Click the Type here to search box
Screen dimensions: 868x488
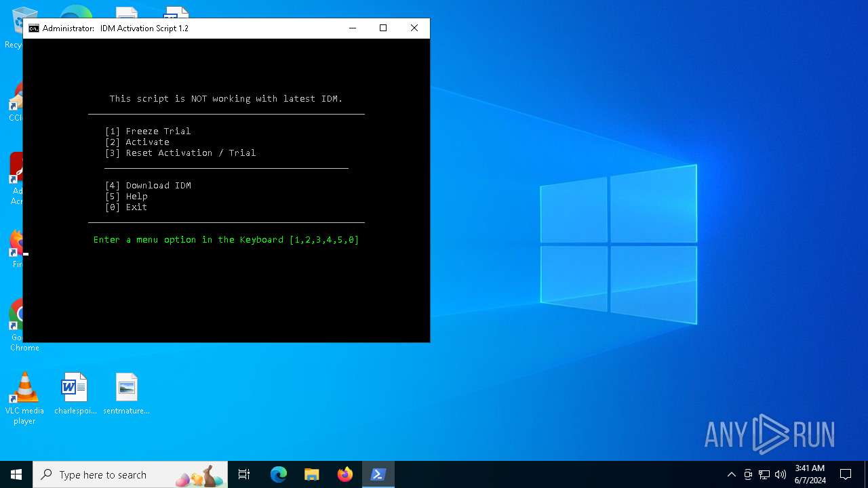[x=130, y=474]
